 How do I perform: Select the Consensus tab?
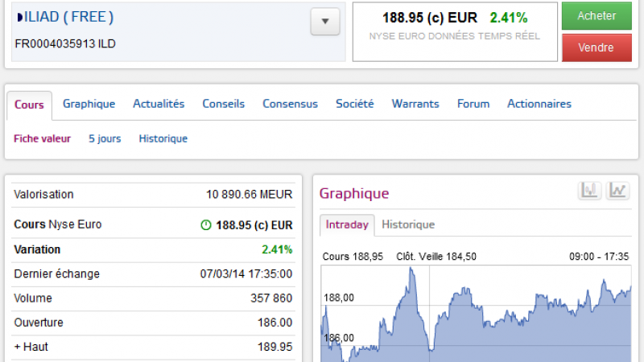(x=290, y=104)
